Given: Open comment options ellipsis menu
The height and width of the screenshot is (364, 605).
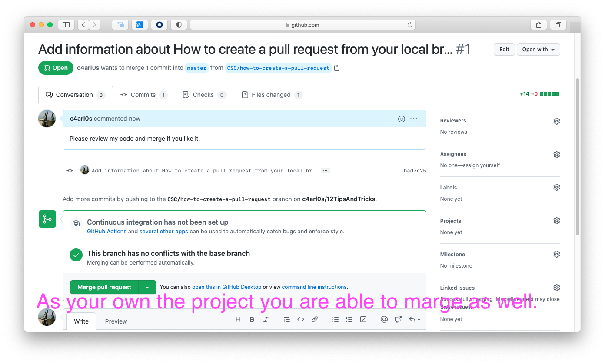Looking at the screenshot, I should tap(414, 119).
